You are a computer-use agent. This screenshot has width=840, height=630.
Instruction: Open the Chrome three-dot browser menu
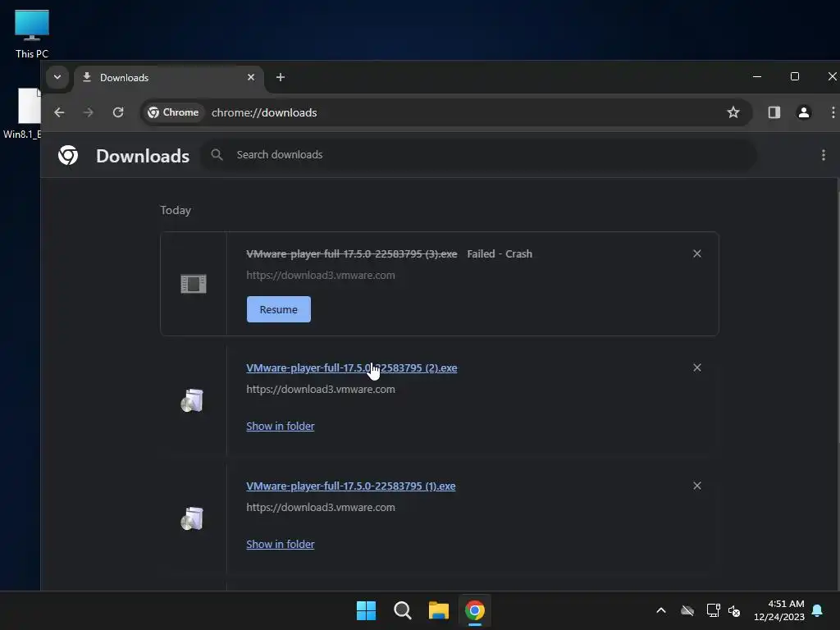(833, 112)
